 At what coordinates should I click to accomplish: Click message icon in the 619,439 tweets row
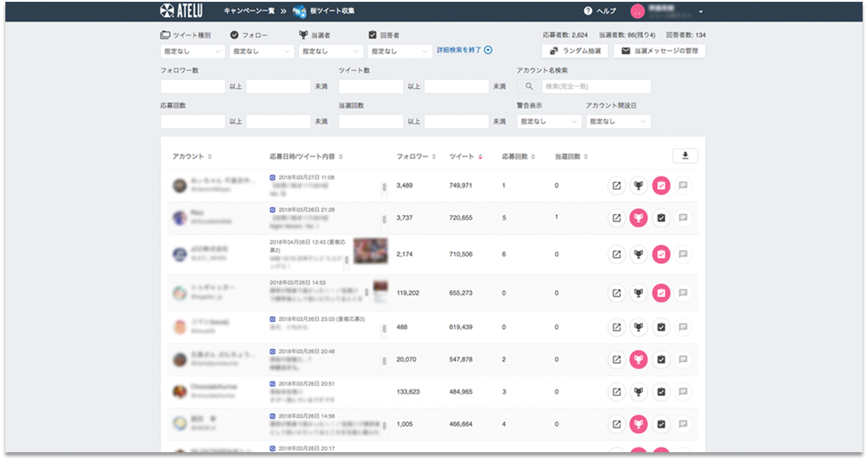(x=683, y=327)
